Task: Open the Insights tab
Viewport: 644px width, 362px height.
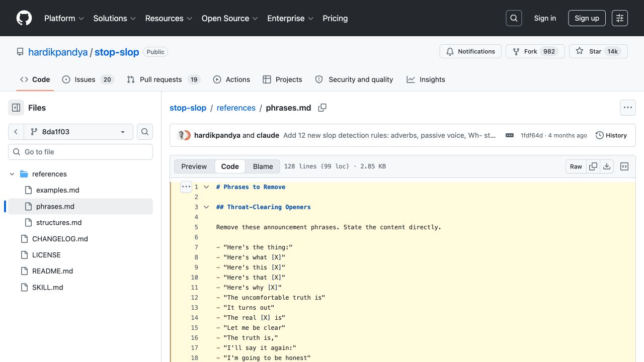Action: (426, 79)
